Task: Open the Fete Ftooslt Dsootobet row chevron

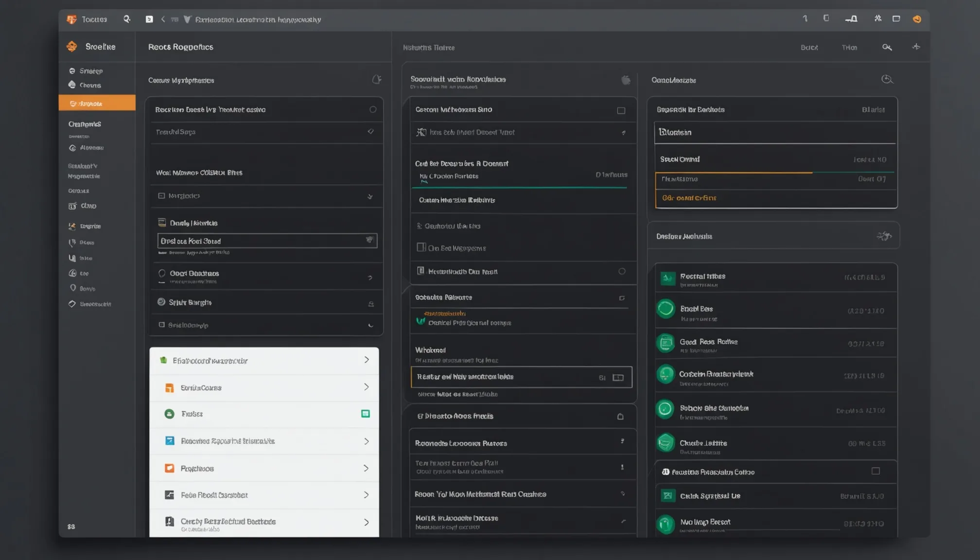Action: [x=367, y=495]
